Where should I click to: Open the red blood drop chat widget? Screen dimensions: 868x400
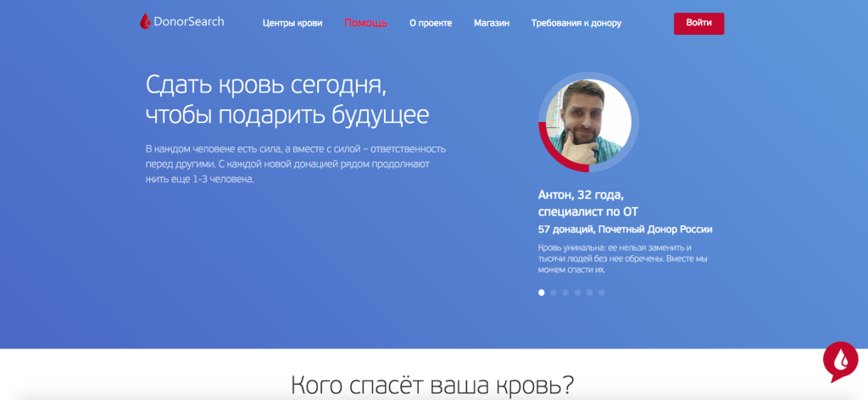point(840,362)
